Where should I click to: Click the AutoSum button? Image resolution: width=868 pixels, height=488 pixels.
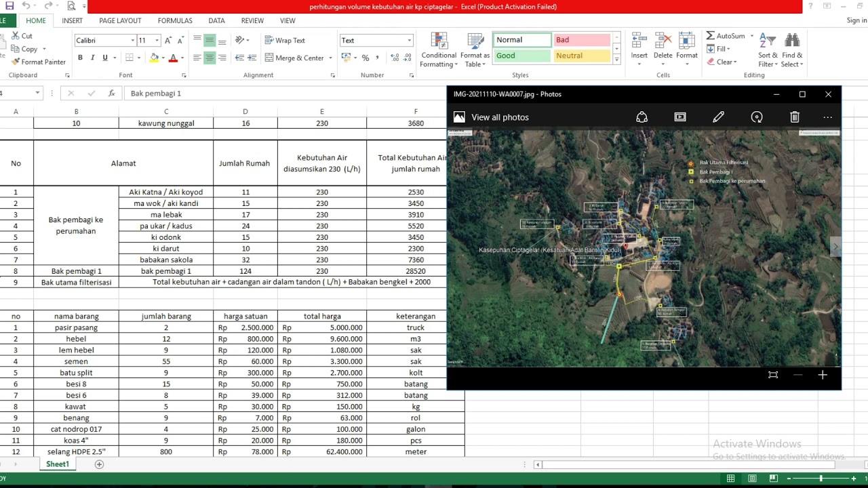726,36
